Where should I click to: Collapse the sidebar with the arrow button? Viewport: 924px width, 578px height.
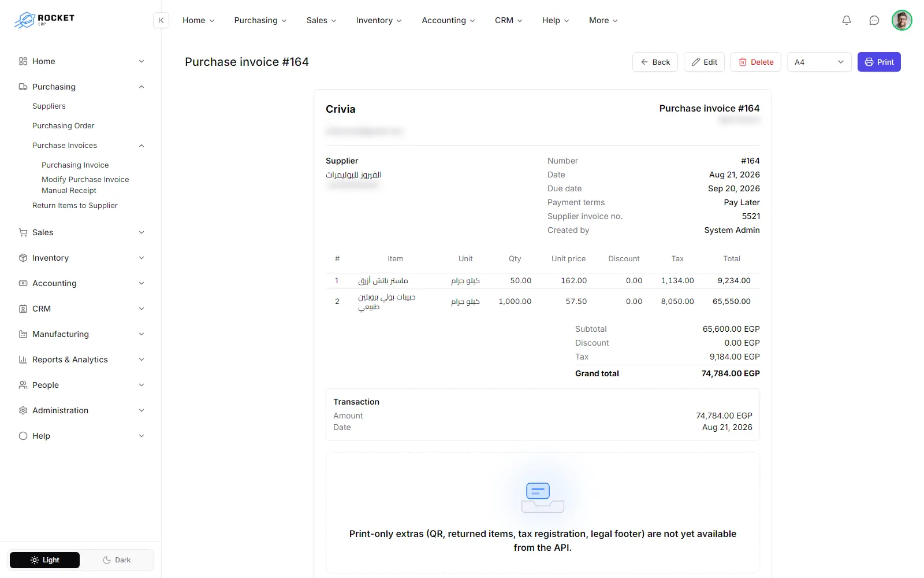(x=161, y=20)
